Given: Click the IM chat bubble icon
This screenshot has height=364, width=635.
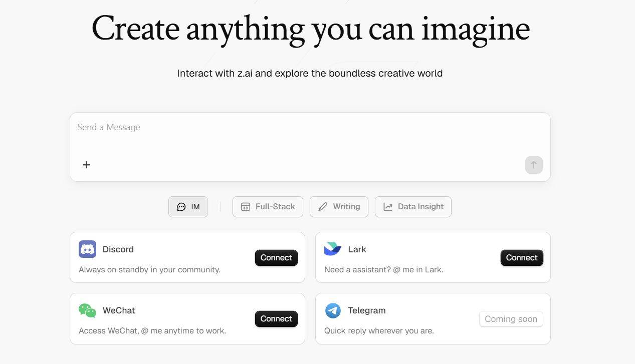Looking at the screenshot, I should point(181,207).
